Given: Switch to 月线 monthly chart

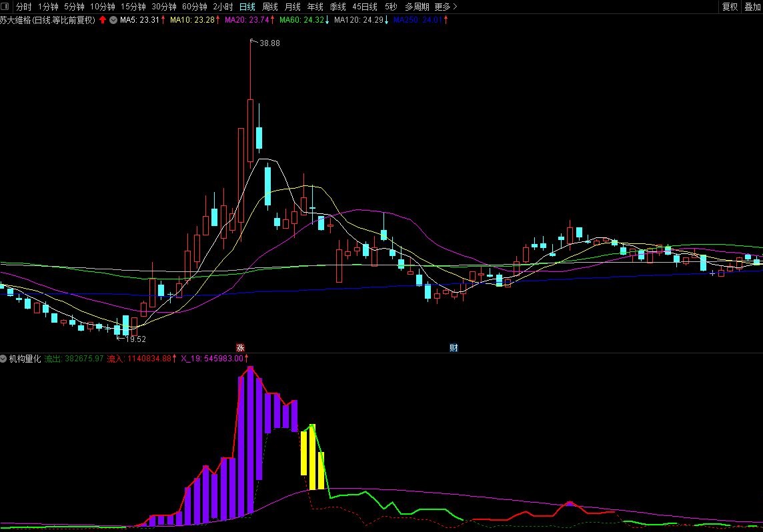Looking at the screenshot, I should point(292,7).
